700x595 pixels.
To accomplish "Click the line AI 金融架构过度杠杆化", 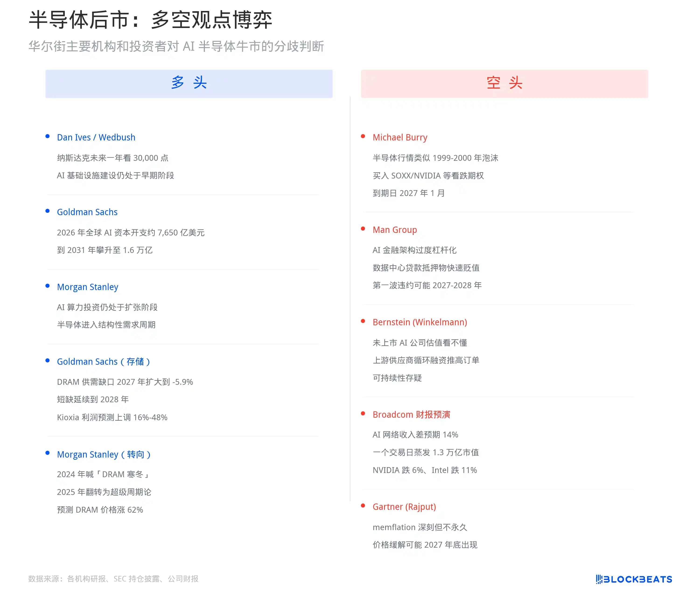I will coord(414,250).
